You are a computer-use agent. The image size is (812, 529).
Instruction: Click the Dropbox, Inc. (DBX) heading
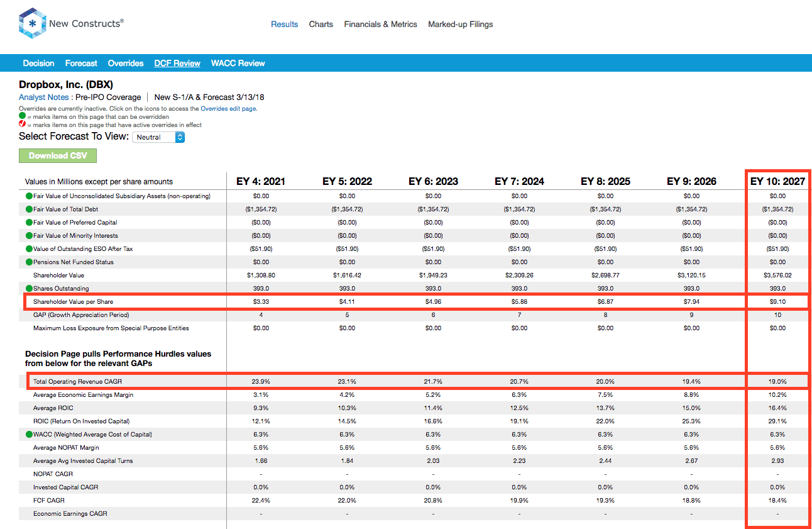tap(66, 84)
